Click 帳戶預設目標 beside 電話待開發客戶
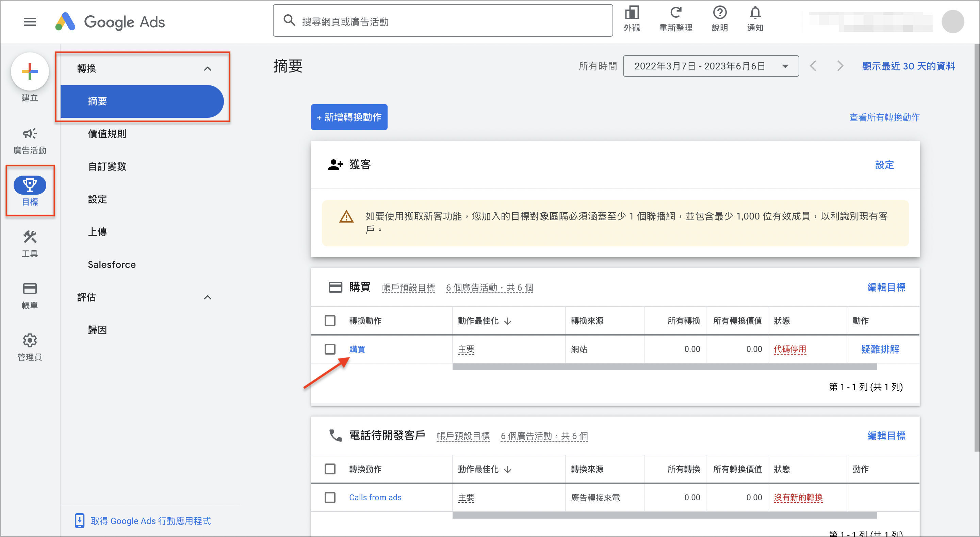This screenshot has width=980, height=537. [x=463, y=436]
